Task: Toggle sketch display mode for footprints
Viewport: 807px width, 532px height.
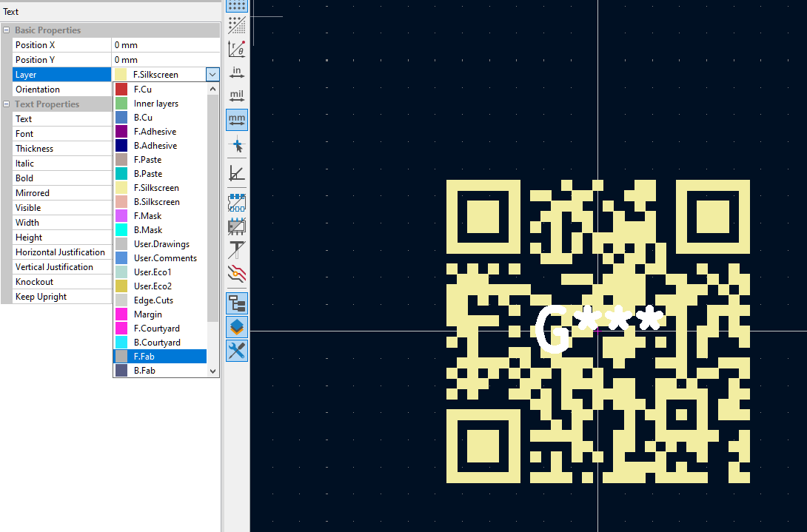Action: (237, 226)
